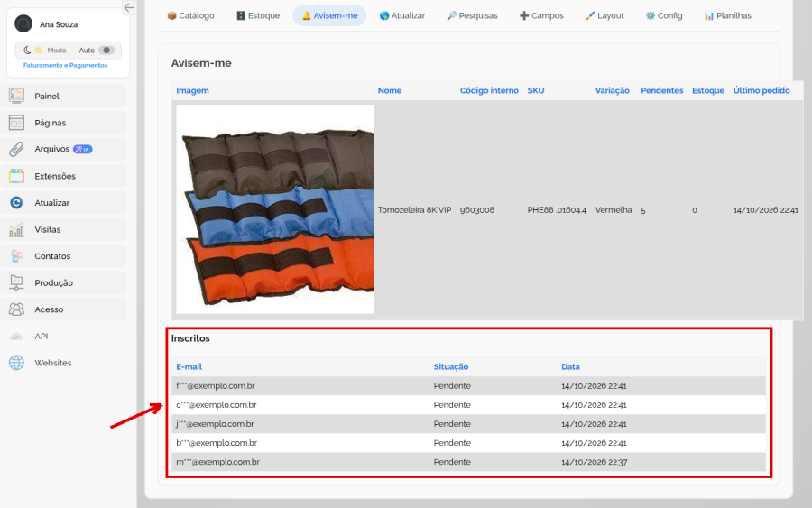Image resolution: width=812 pixels, height=508 pixels.
Task: Open the Tornozeleira product image thumbnail
Action: pyautogui.click(x=274, y=209)
